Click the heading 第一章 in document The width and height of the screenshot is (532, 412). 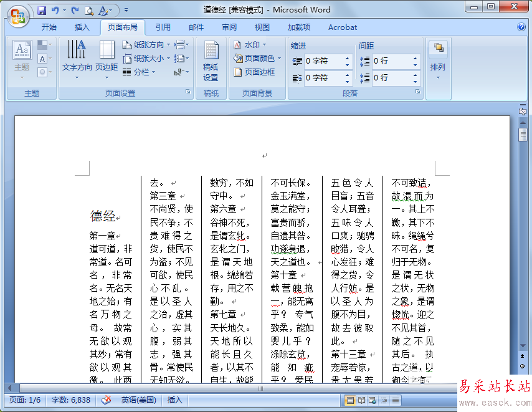coord(102,236)
